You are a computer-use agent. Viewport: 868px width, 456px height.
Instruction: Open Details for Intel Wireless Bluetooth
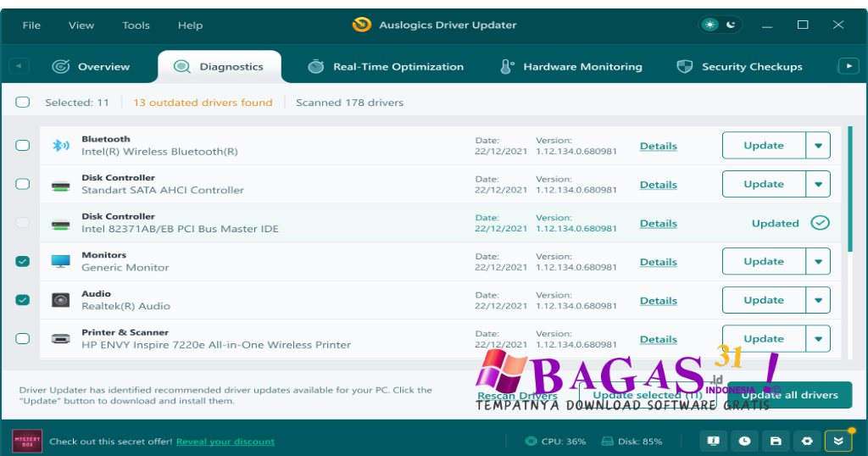click(x=658, y=146)
